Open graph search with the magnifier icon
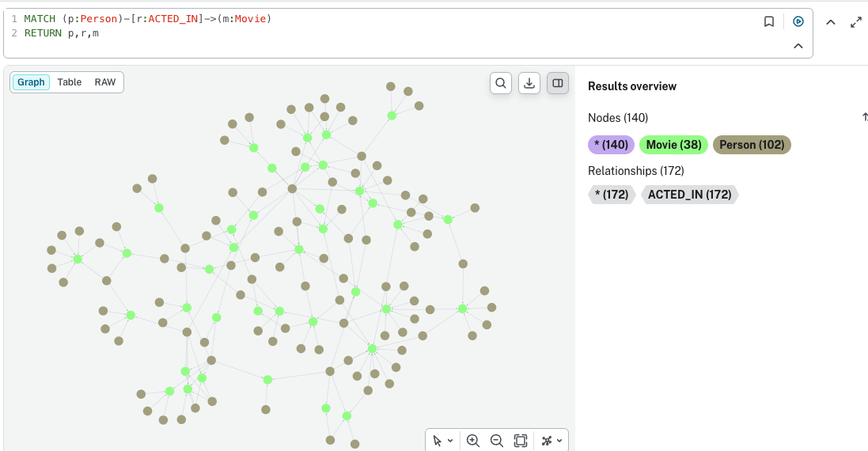The image size is (868, 451). [500, 83]
